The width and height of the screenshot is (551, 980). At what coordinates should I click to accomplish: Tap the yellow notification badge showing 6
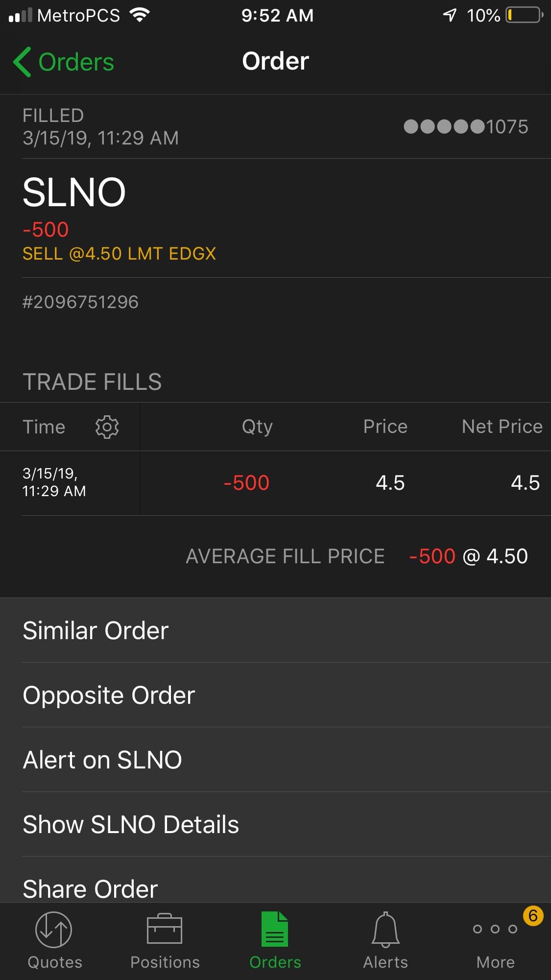[533, 915]
